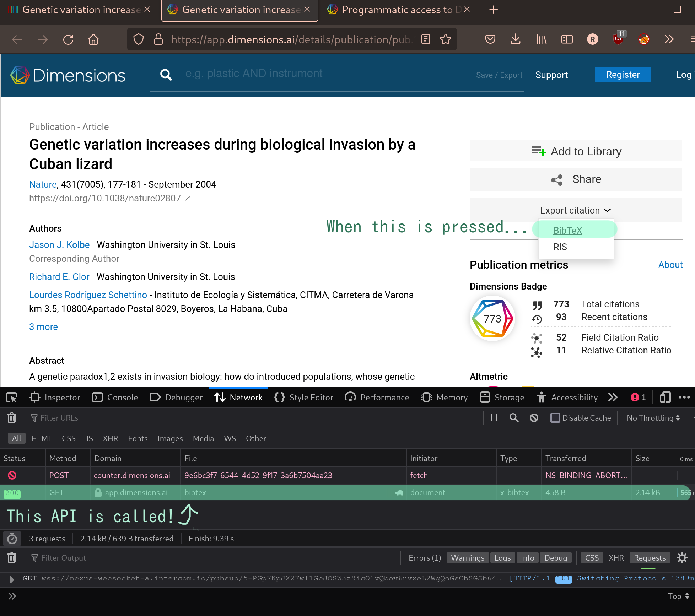Switch to the Inspector tab
This screenshot has width=695, height=616.
click(x=55, y=398)
